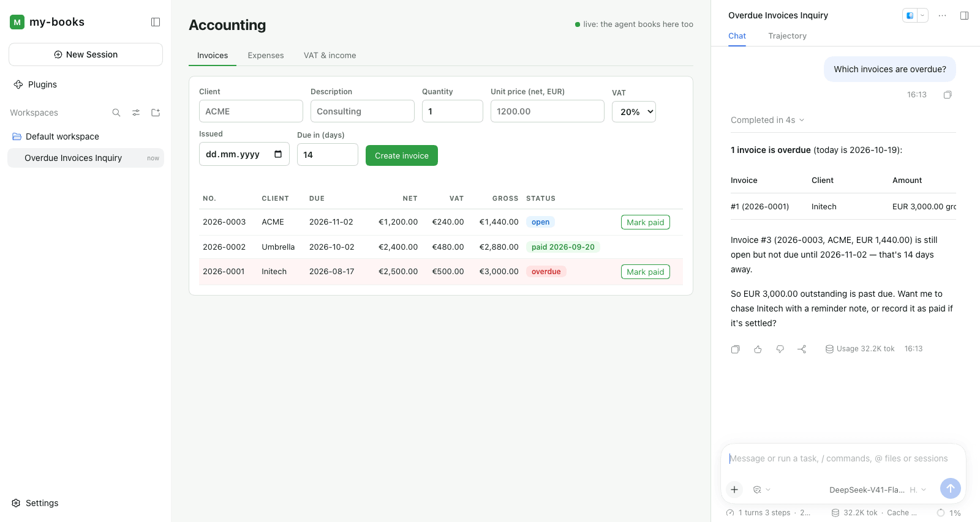
Task: Focus the Client input field
Action: (251, 111)
